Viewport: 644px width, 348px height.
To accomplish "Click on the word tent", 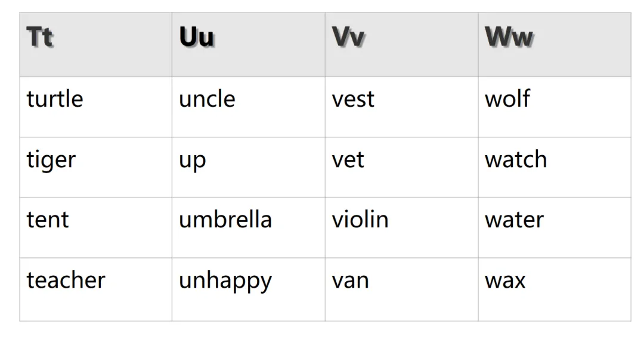I will pyautogui.click(x=48, y=220).
